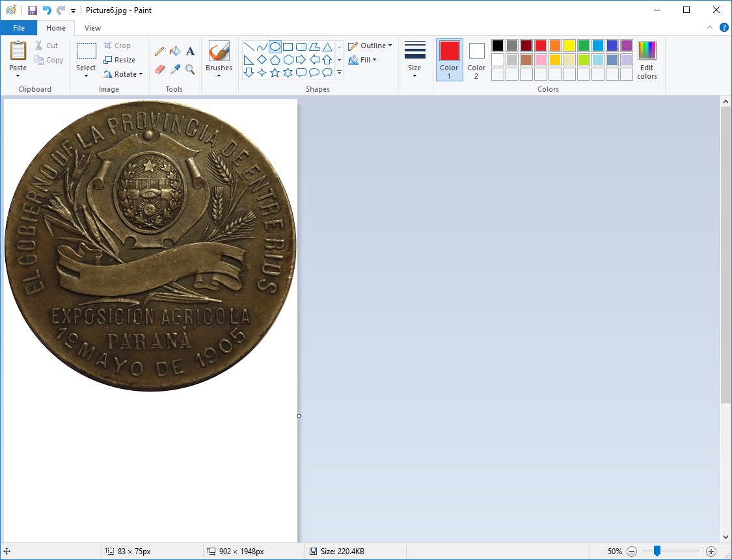Expand the Size line thickness dropdown
732x560 pixels.
(x=414, y=59)
